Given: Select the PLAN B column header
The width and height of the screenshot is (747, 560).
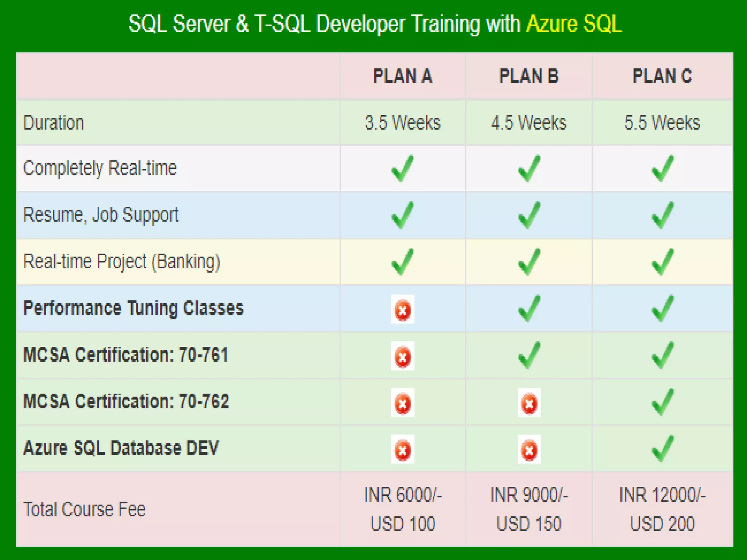Looking at the screenshot, I should 529,77.
